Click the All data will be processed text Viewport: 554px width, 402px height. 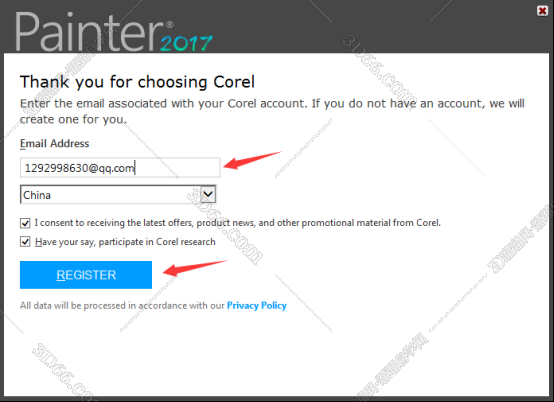coord(122,306)
